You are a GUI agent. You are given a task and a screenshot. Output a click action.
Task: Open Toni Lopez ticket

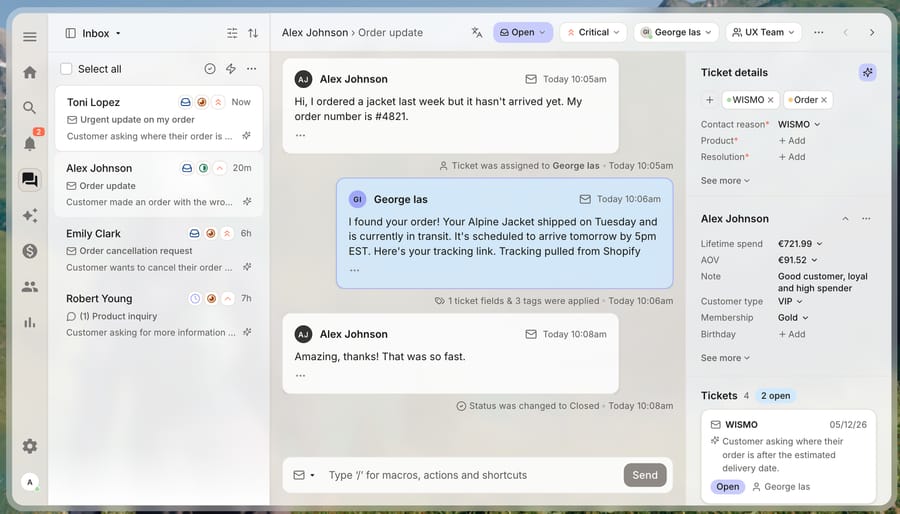159,119
